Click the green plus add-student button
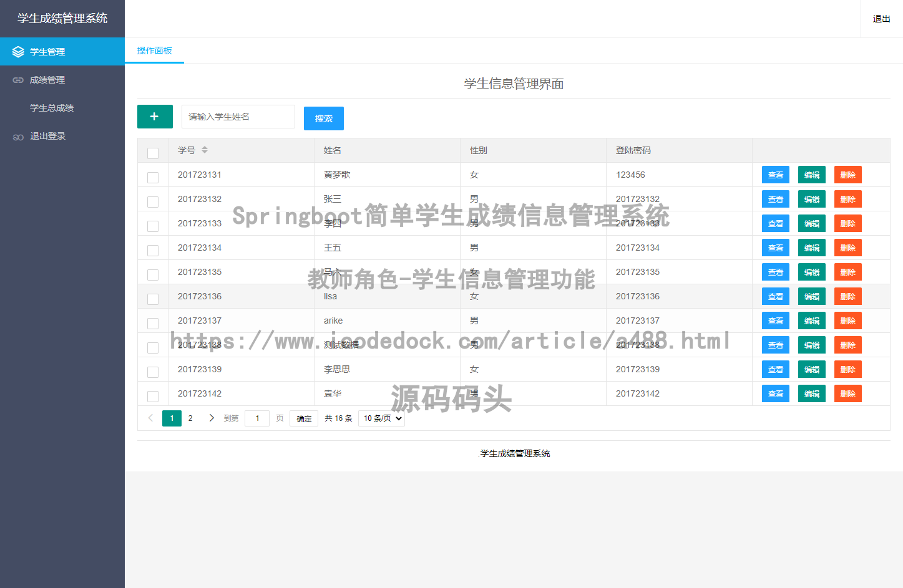Image resolution: width=903 pixels, height=588 pixels. 155,117
